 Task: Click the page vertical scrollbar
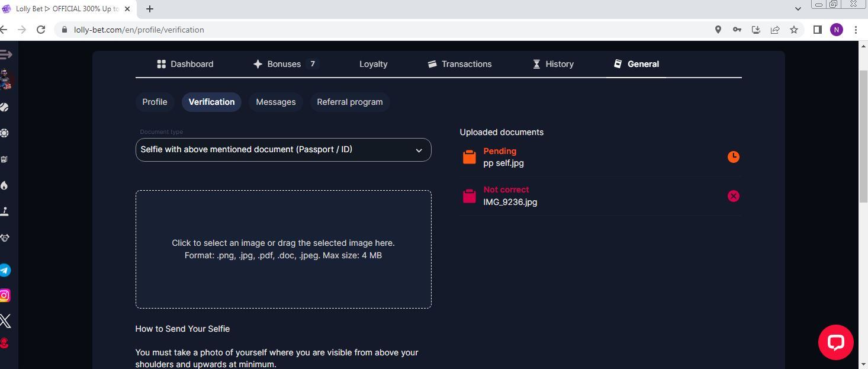[863, 136]
